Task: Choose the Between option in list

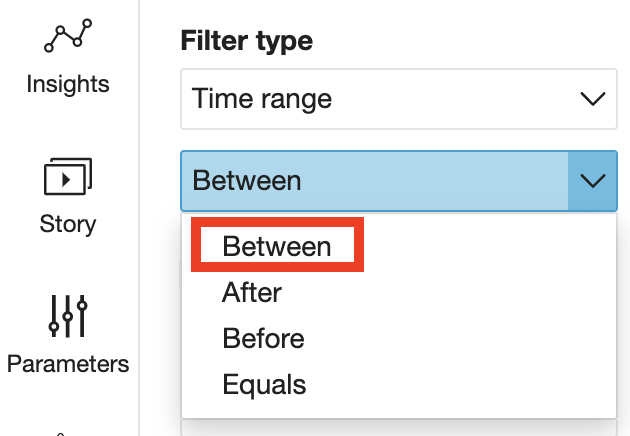Action: tap(277, 246)
